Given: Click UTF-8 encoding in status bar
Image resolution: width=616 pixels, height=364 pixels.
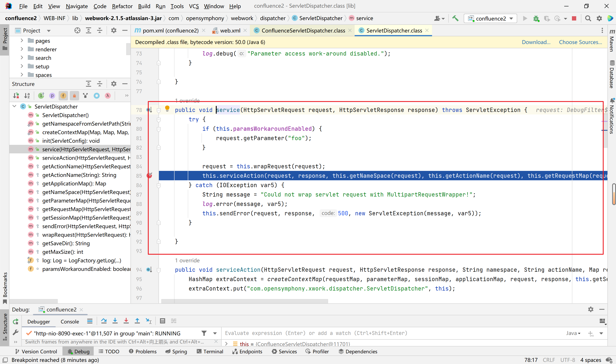Looking at the screenshot, I should click(x=567, y=360).
